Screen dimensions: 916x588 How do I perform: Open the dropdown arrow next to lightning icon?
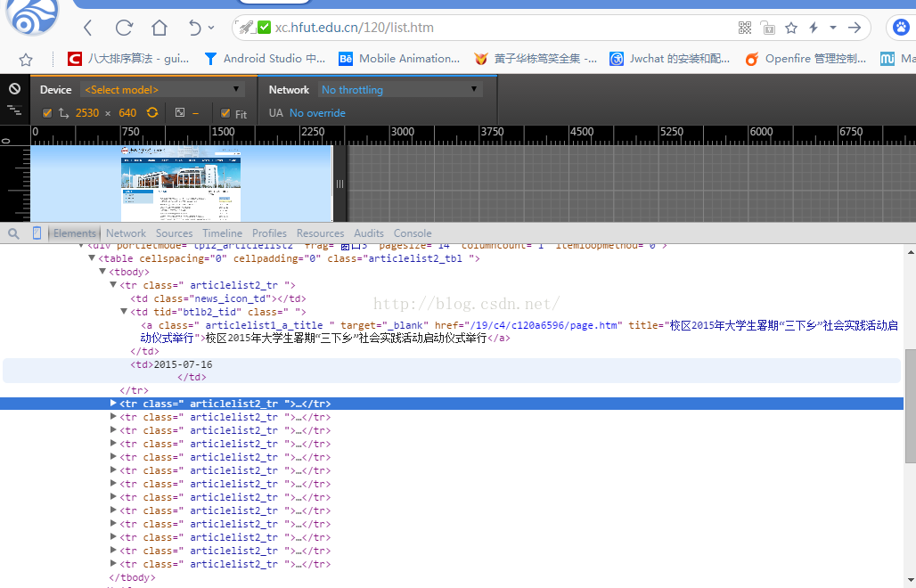coord(833,28)
